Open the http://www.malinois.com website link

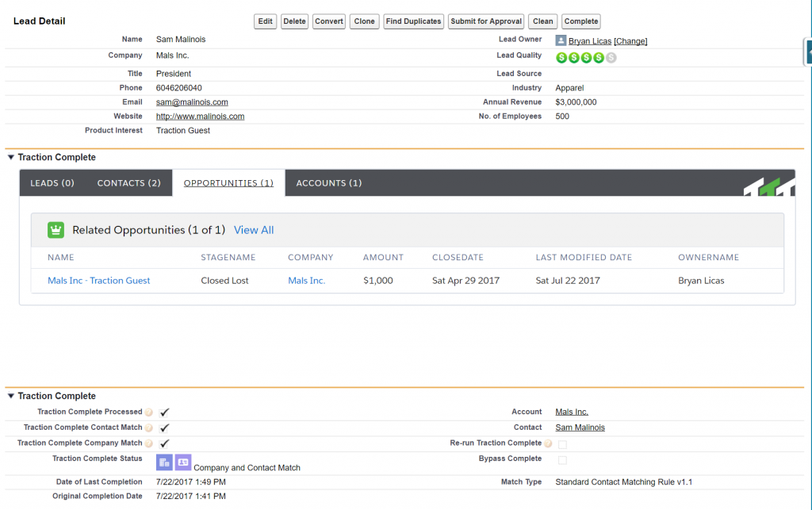coord(200,117)
